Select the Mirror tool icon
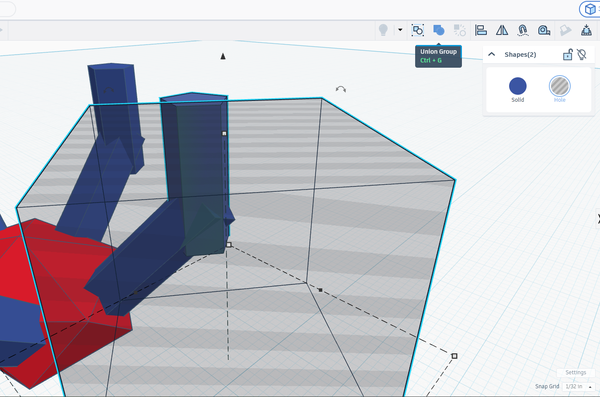Viewport: 600px width, 397px height. click(x=502, y=30)
